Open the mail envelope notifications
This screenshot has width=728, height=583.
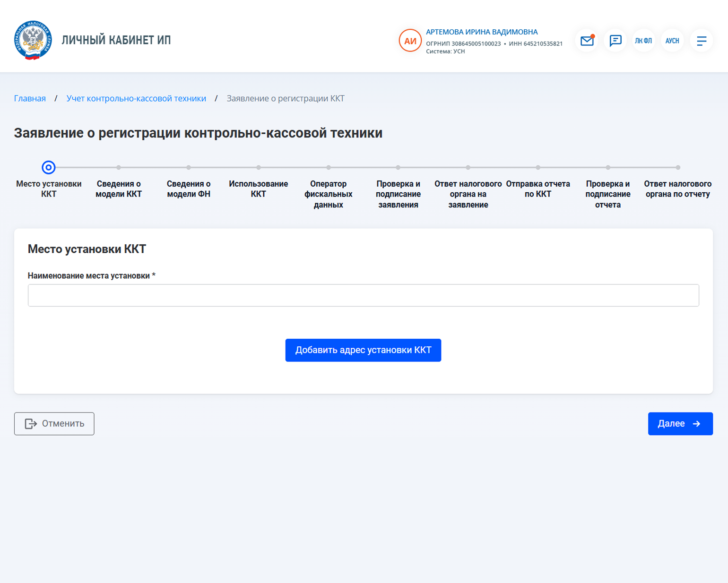tap(587, 41)
